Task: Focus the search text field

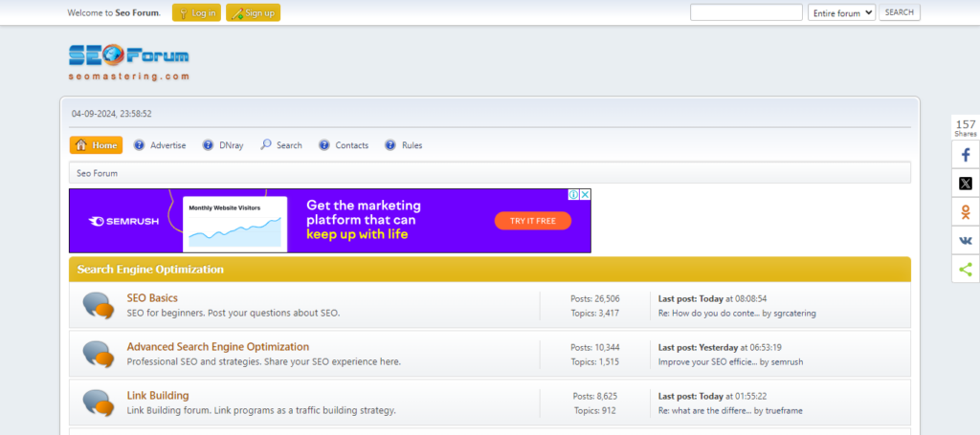Action: coord(746,12)
